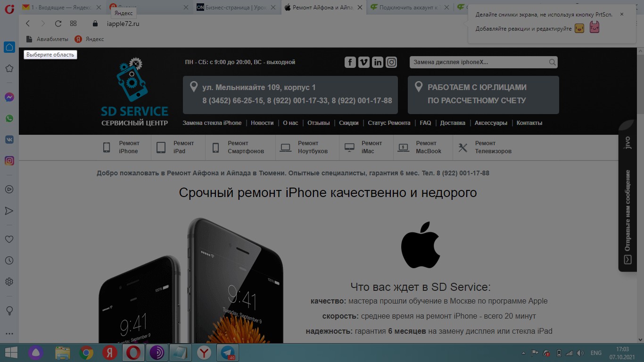644x362 pixels.
Task: Open WhatsApp in the Opera sidebar
Action: tap(9, 118)
